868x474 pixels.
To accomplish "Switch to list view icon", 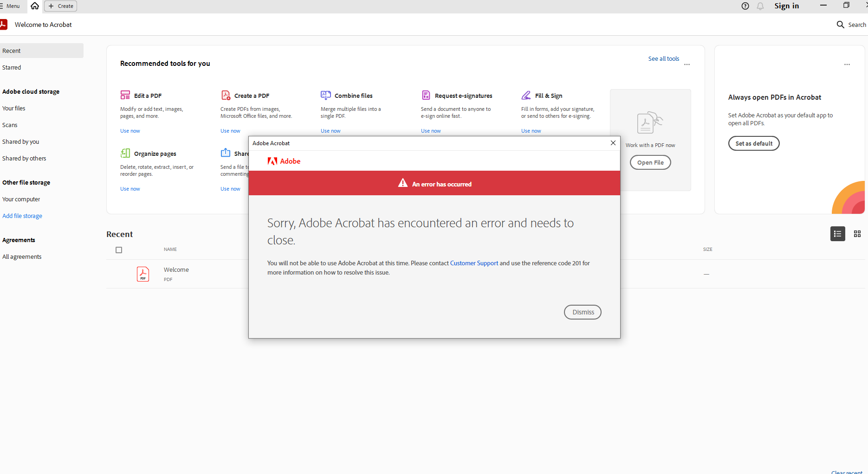I will coord(837,234).
